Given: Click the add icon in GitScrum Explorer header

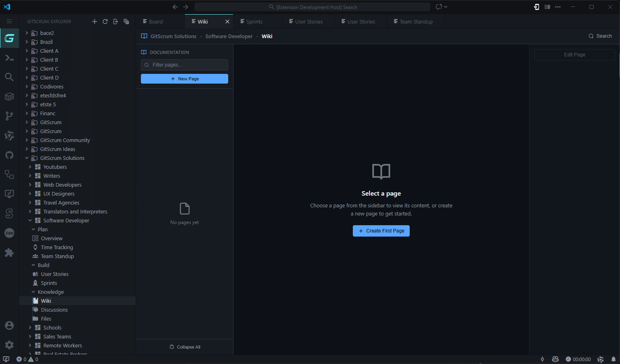Looking at the screenshot, I should [x=95, y=21].
